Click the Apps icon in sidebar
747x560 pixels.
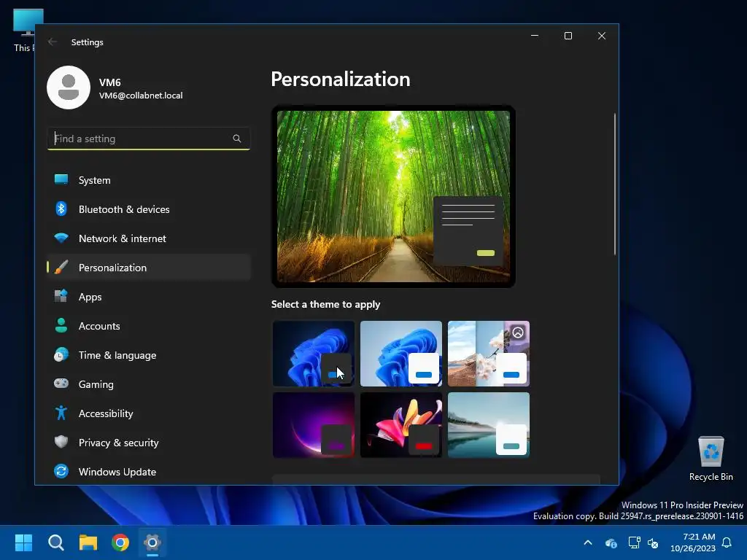(61, 296)
